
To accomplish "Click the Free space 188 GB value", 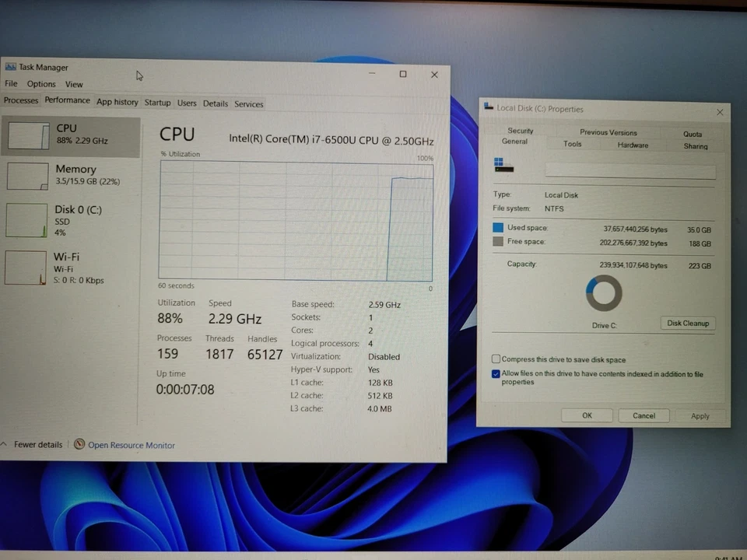I will (700, 243).
